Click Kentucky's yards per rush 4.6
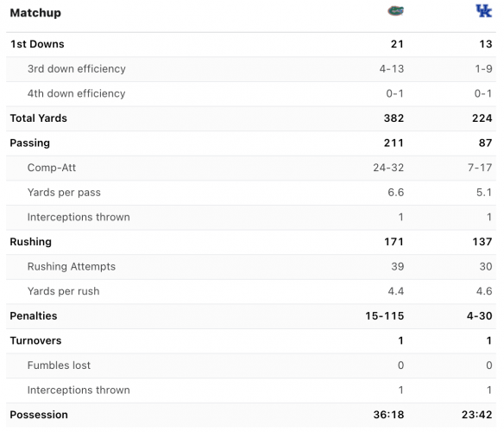The width and height of the screenshot is (504, 432). [x=484, y=291]
